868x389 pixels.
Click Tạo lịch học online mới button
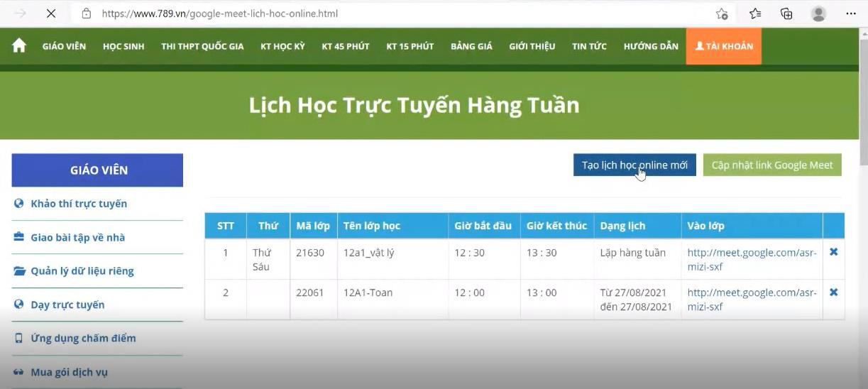pyautogui.click(x=634, y=165)
